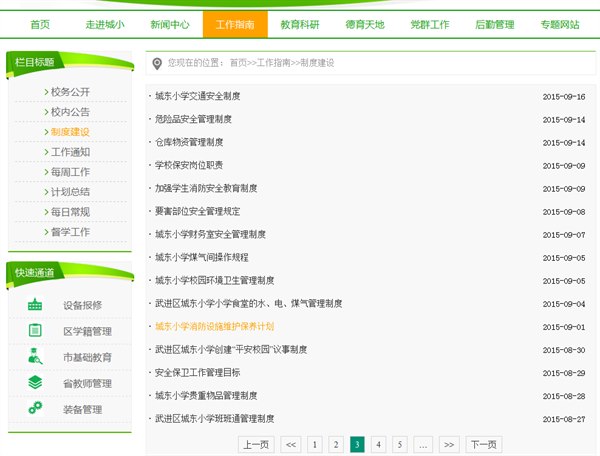Viewport: 600px width, 456px height.
Task: Switch to the 新闻中心 navigation tab
Action: 170,24
